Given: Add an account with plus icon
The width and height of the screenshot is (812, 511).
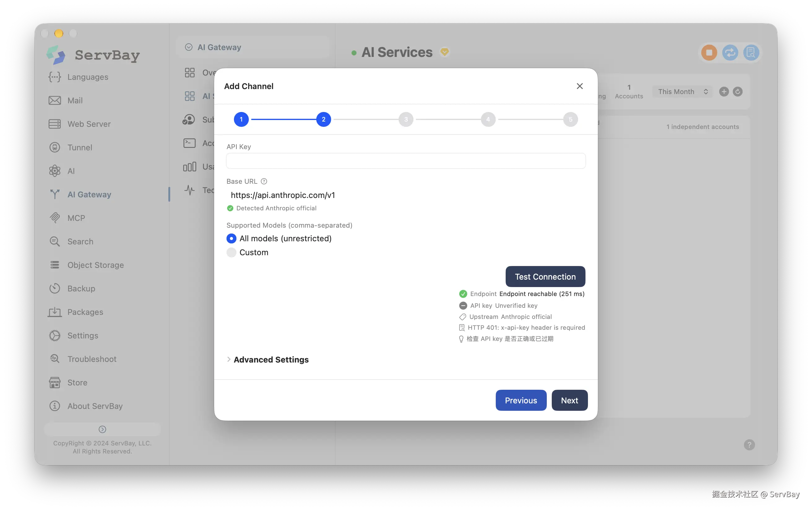Looking at the screenshot, I should pos(723,92).
